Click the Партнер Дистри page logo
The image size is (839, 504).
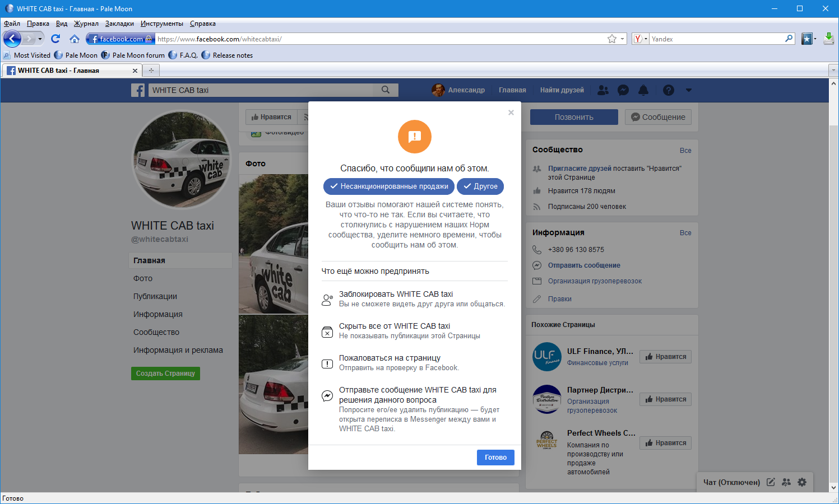(547, 399)
